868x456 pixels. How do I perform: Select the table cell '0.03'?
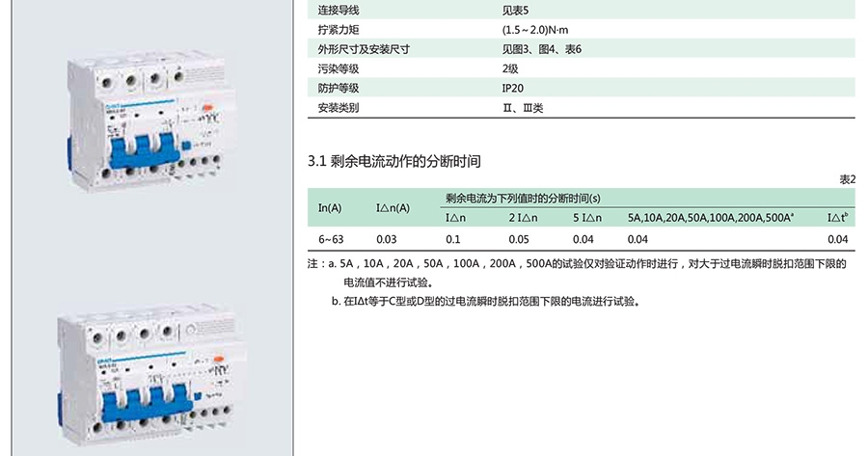pos(387,240)
